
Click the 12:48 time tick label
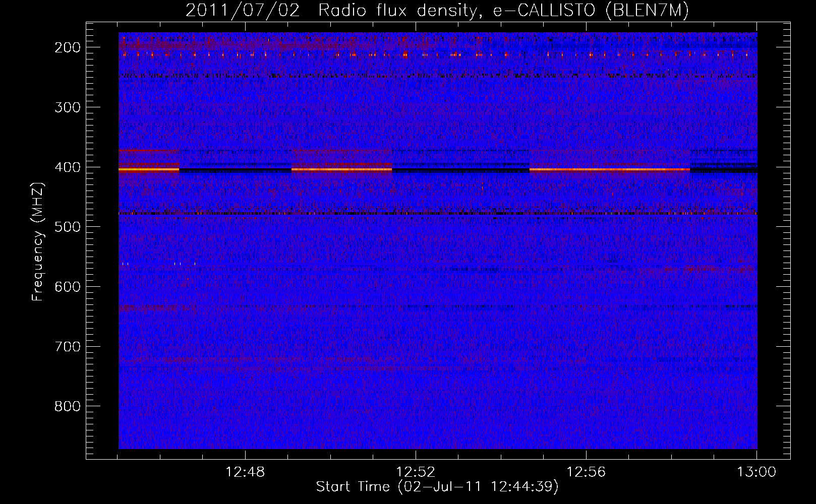245,472
